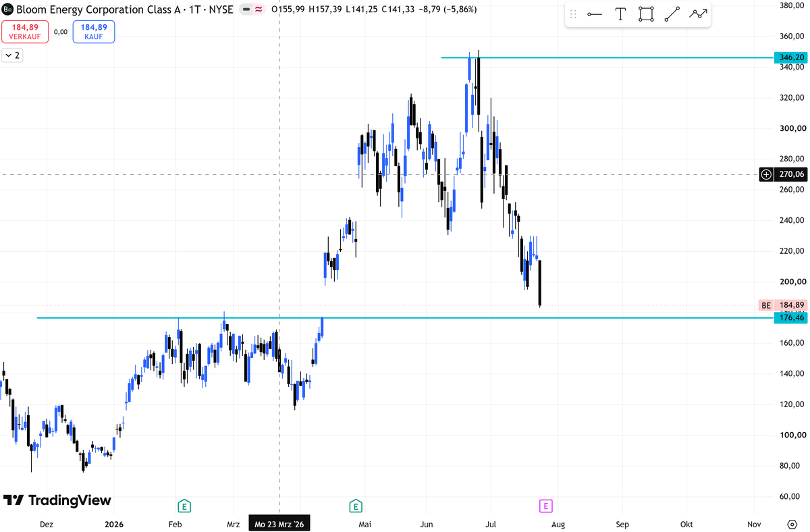Click the Aug label on time axis

[x=558, y=524]
